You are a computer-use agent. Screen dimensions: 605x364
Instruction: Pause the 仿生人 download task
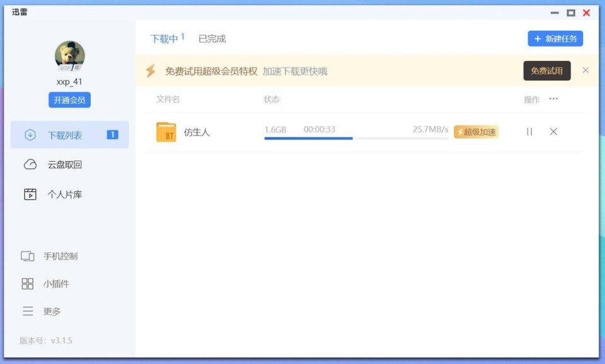point(529,132)
